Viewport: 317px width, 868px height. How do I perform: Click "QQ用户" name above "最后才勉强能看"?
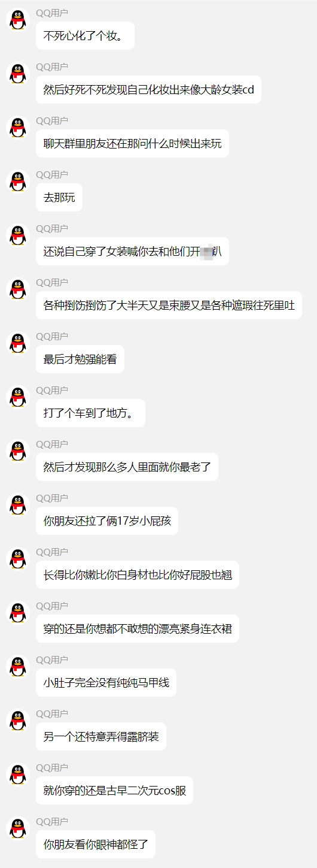tap(52, 336)
